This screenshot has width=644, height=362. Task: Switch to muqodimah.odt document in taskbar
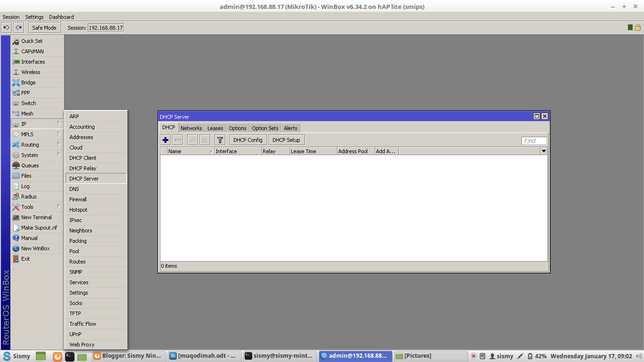206,356
